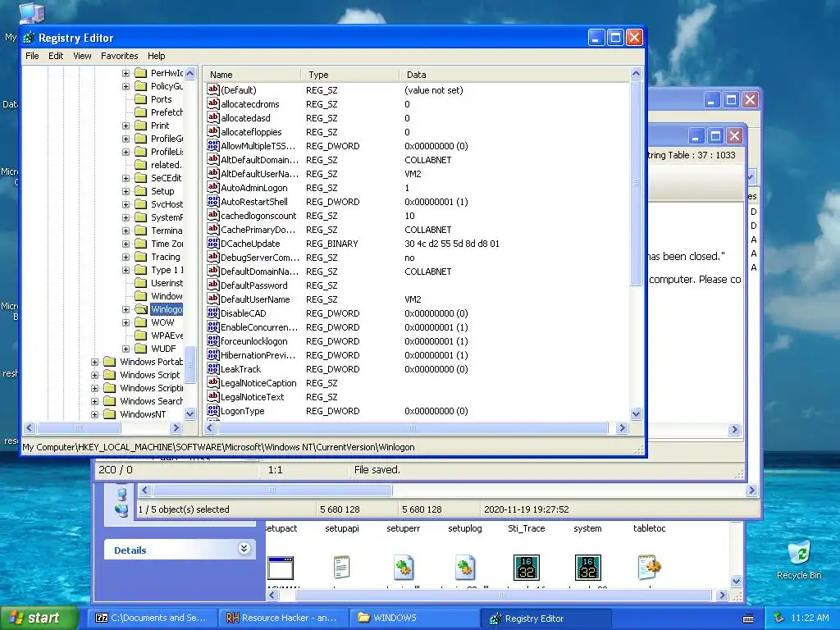Select the EnableConcurren… value name
This screenshot has height=630, width=840.
pos(259,326)
